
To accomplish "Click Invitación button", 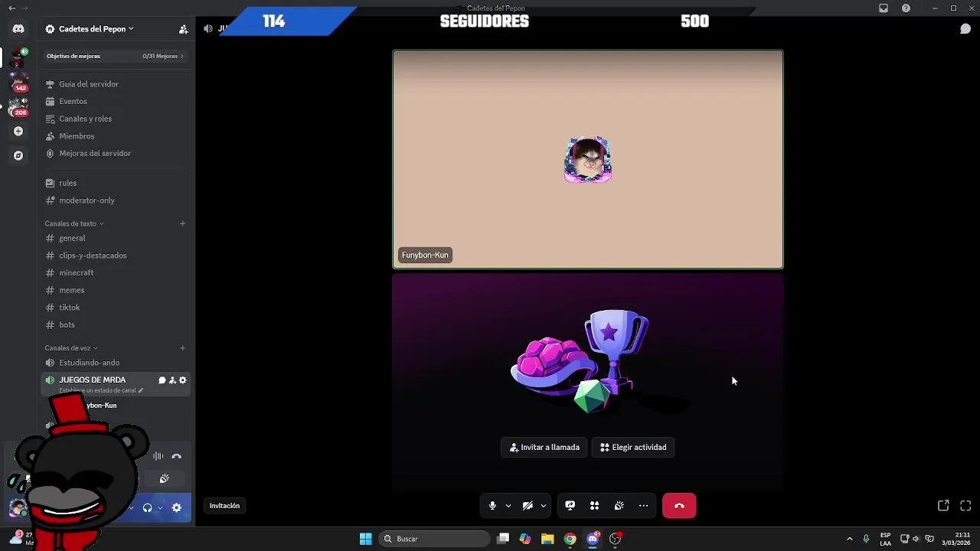I will (225, 506).
